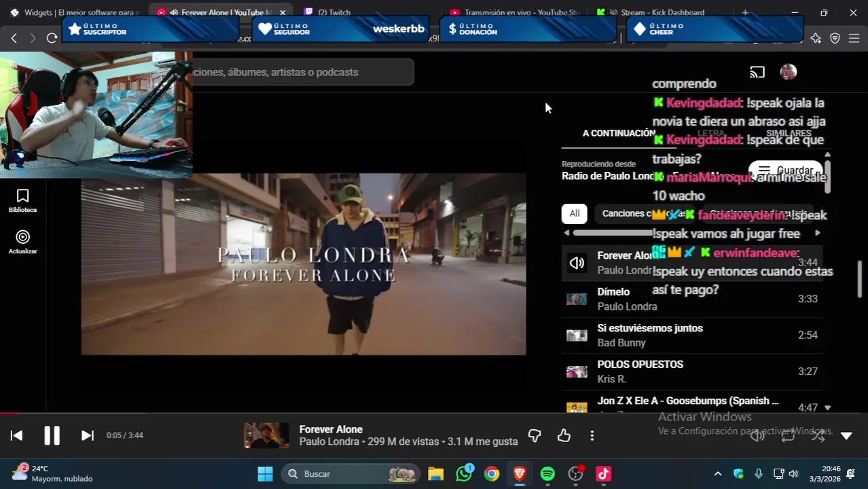This screenshot has width=868, height=489.
Task: Go to the previous song
Action: point(16,435)
